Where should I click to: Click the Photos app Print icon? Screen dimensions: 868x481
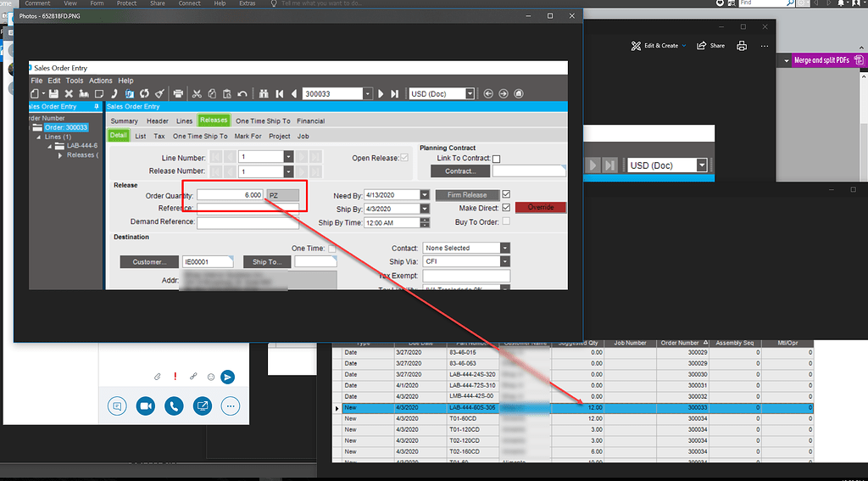742,46
